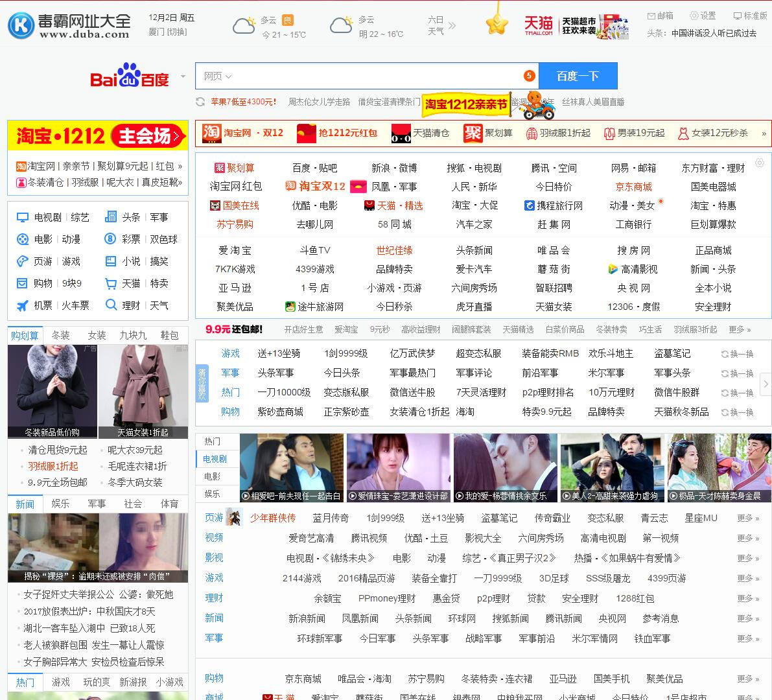The width and height of the screenshot is (772, 700).
Task: Open the 苏宁易购 link
Action: (235, 224)
